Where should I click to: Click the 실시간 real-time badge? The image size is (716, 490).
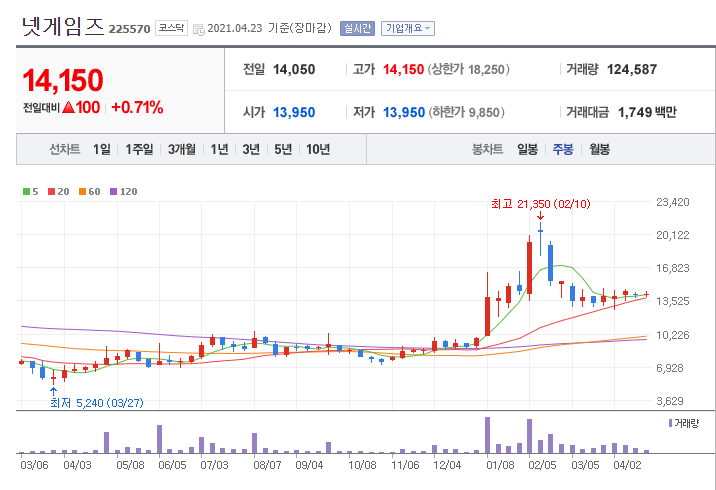357,28
